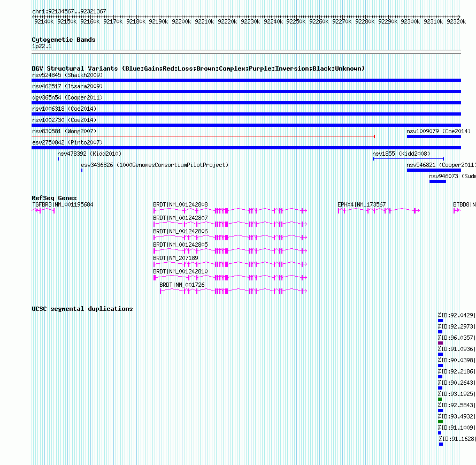The image size is (476, 465).
Task: Click the nsv546821 (Cooper2011) label
Action: point(441,165)
